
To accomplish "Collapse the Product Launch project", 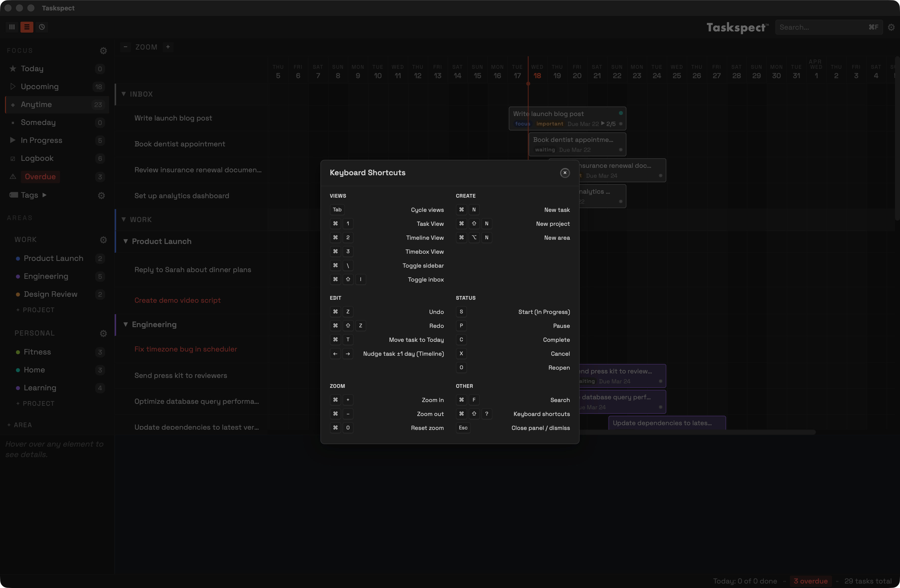I will (x=126, y=241).
